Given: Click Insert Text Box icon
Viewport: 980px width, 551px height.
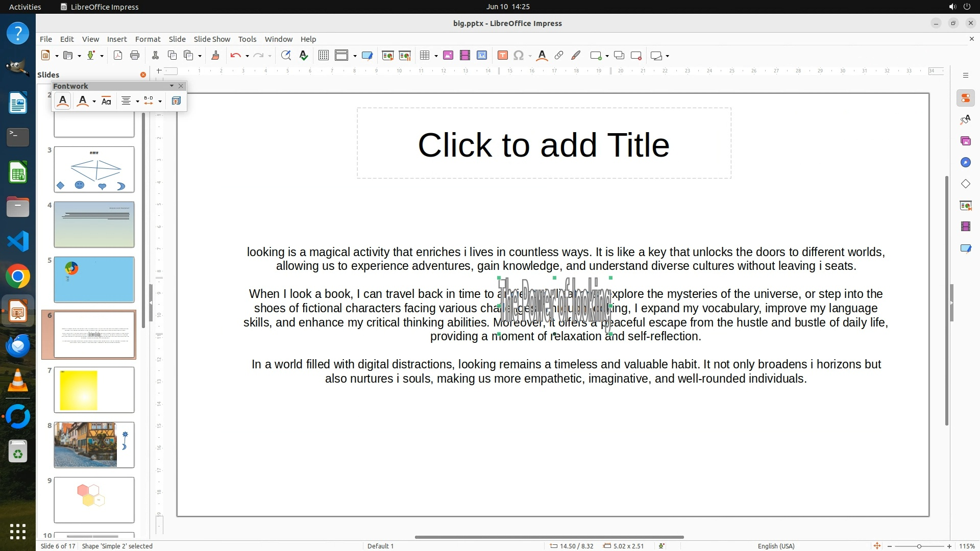Looking at the screenshot, I should click(503, 56).
